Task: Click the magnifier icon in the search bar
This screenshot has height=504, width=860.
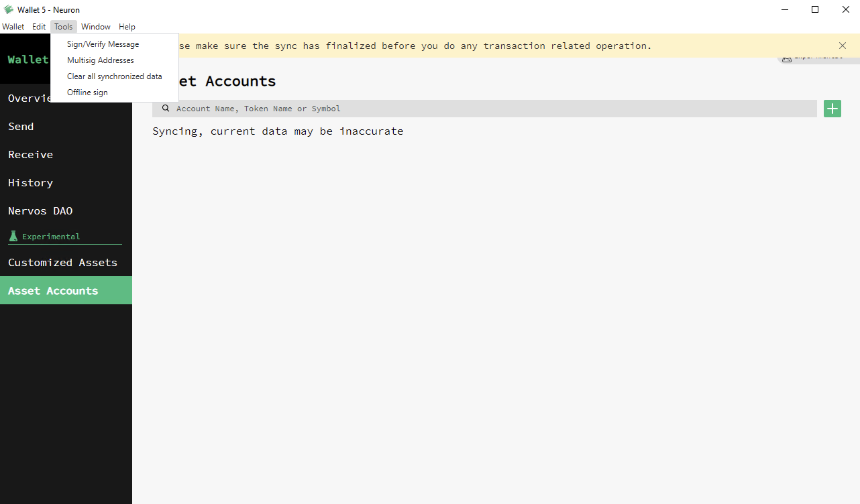Action: tap(166, 108)
